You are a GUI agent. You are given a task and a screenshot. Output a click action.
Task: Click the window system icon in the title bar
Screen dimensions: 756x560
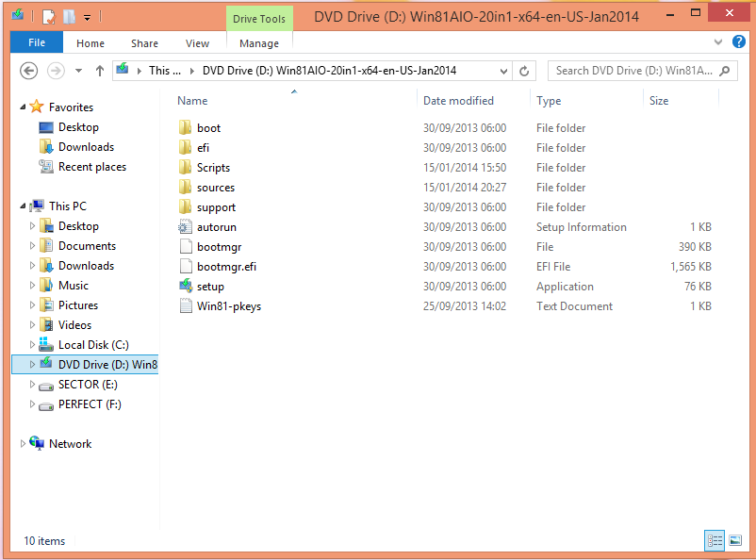(x=18, y=15)
